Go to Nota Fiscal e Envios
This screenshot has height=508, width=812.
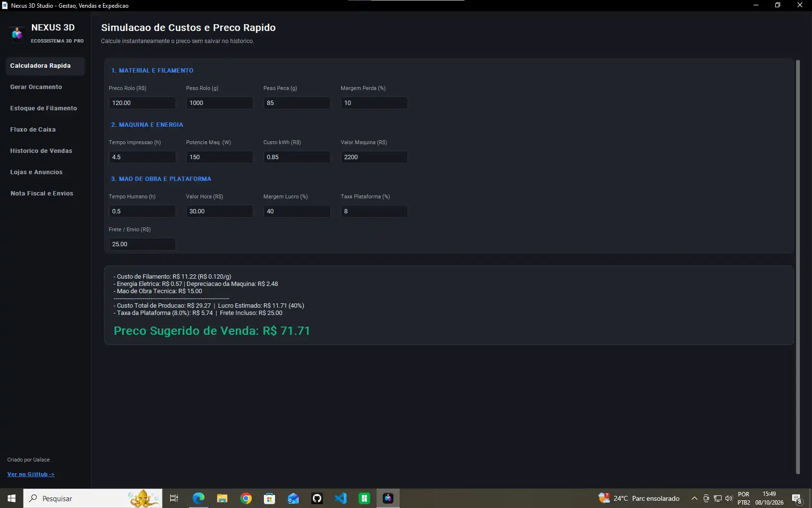point(45,194)
